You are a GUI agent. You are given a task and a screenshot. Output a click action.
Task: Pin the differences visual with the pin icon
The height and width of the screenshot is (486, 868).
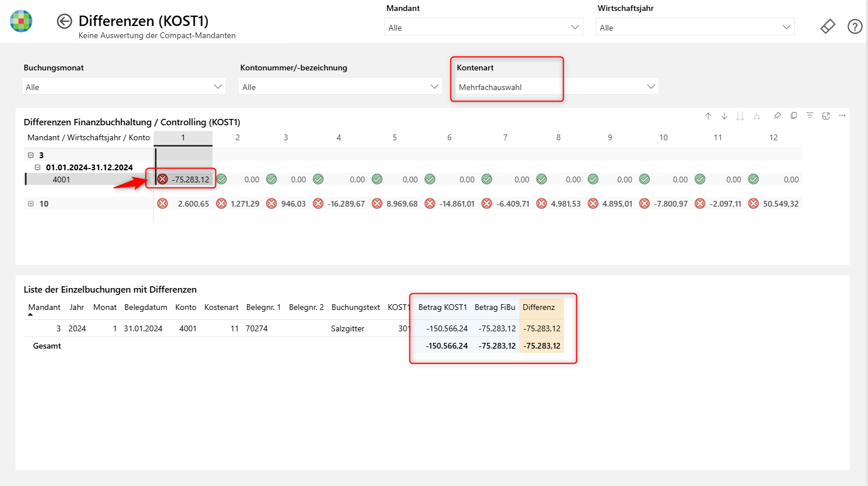point(777,115)
